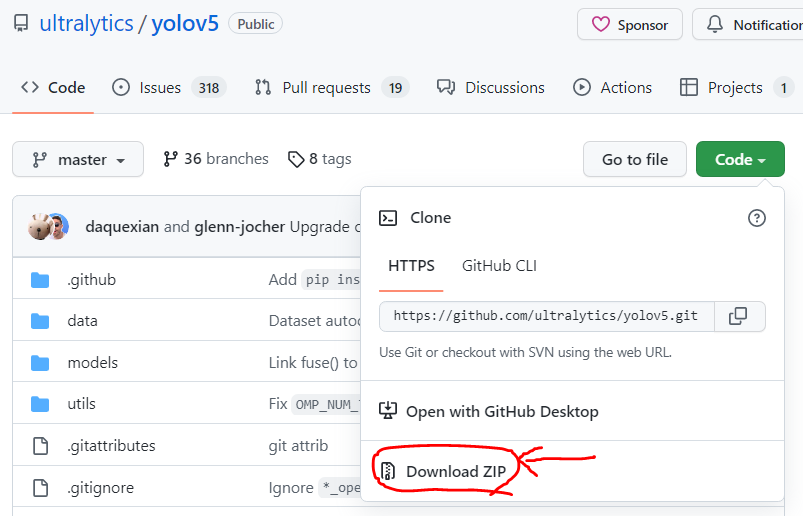This screenshot has height=516, width=803.
Task: Click the GitHub Desktop download icon
Action: pyautogui.click(x=388, y=411)
